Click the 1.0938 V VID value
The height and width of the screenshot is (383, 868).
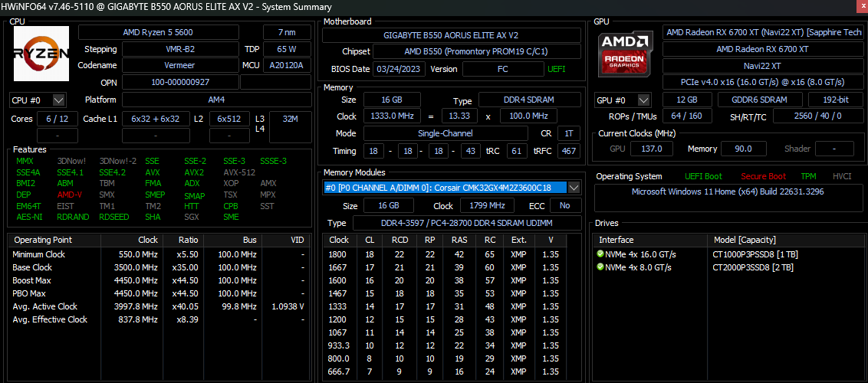pos(288,306)
